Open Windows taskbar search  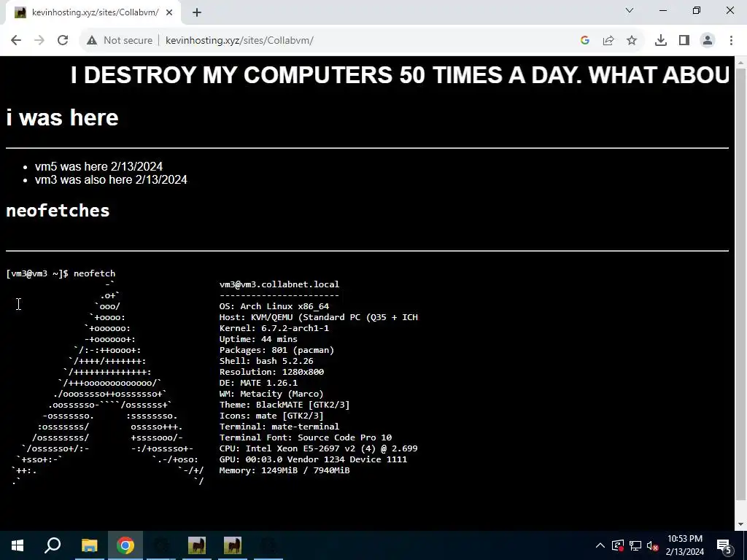point(53,545)
